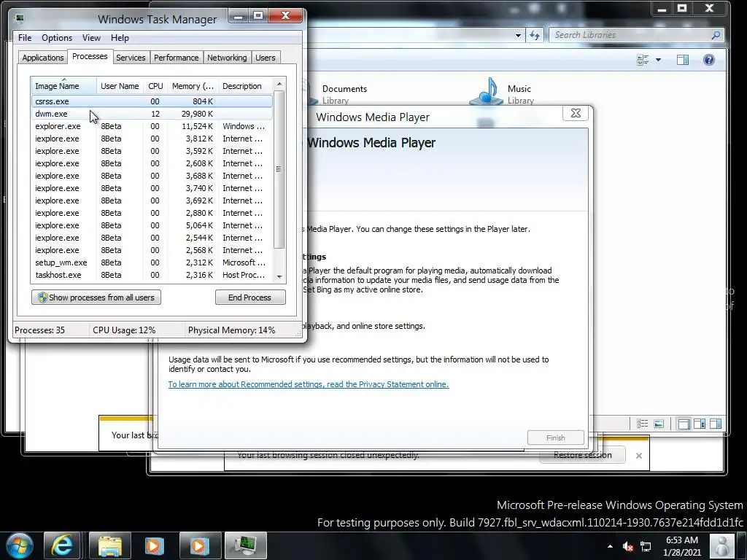Expand the view options dropdown arrow in Libraries
Image resolution: width=747 pixels, height=560 pixels.
click(x=659, y=60)
